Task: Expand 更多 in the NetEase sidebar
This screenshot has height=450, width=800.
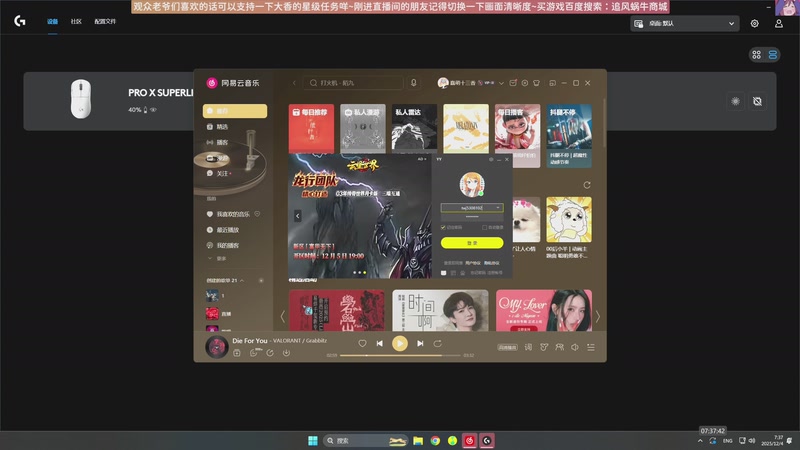Action: coord(218,259)
